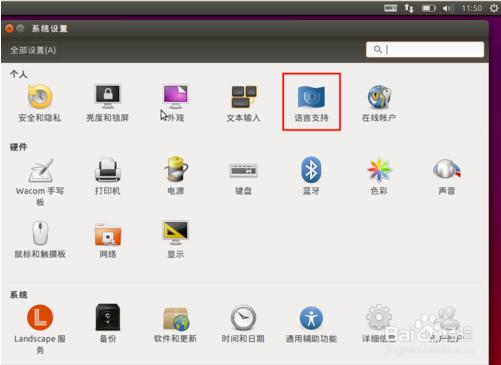Open Printers (打印机) settings
The height and width of the screenshot is (365, 501).
[x=107, y=176]
